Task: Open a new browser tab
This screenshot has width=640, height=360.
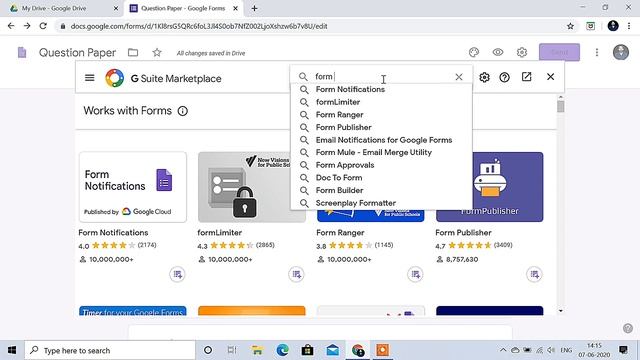Action: coord(254,8)
